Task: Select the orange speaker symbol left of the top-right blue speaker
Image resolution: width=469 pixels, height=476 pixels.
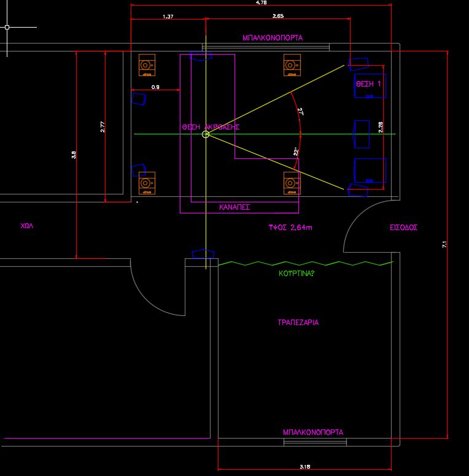Action: pyautogui.click(x=292, y=65)
